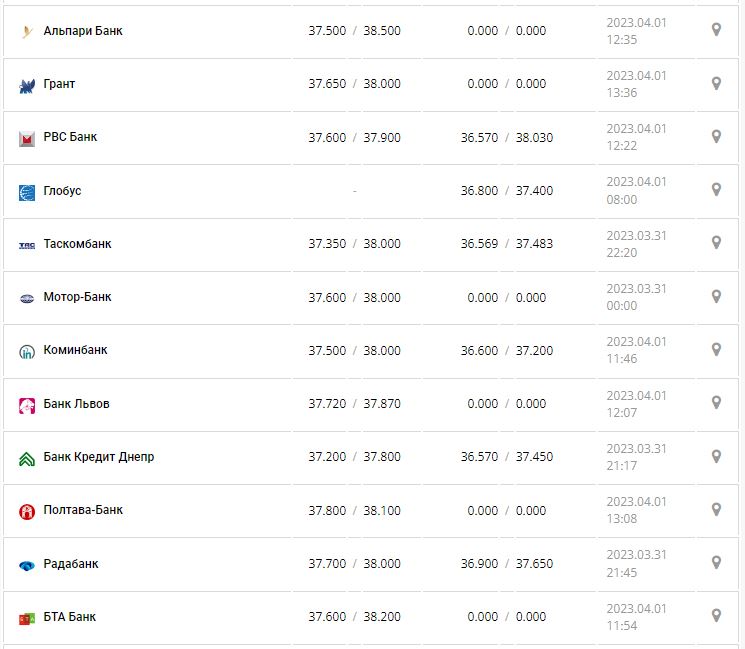
Task: Click the БТА Банк logo icon
Action: coord(27,619)
